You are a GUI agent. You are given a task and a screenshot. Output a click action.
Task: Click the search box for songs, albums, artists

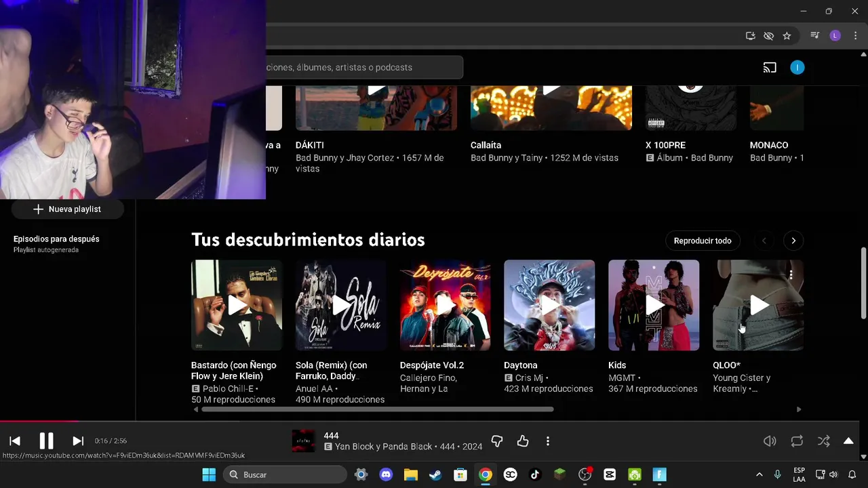coord(364,67)
